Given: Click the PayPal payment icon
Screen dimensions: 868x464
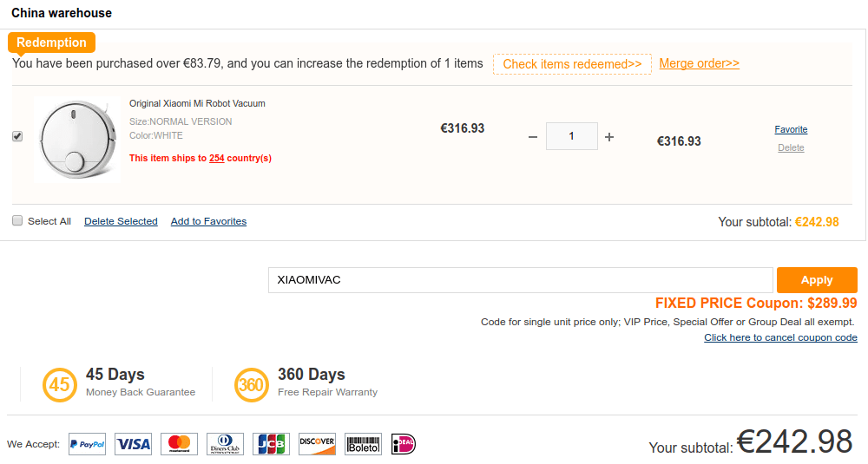Looking at the screenshot, I should tap(88, 444).
